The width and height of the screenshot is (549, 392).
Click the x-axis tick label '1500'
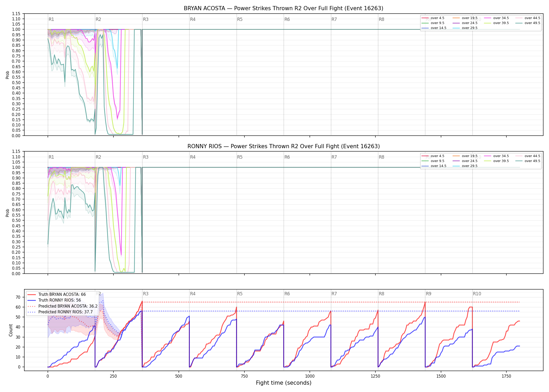(441, 376)
